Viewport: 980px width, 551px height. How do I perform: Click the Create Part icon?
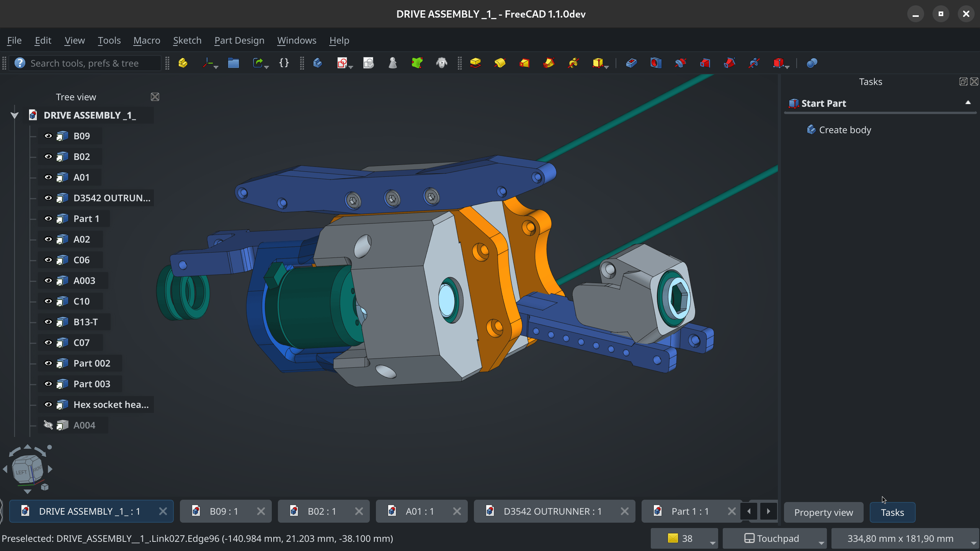[x=183, y=63]
